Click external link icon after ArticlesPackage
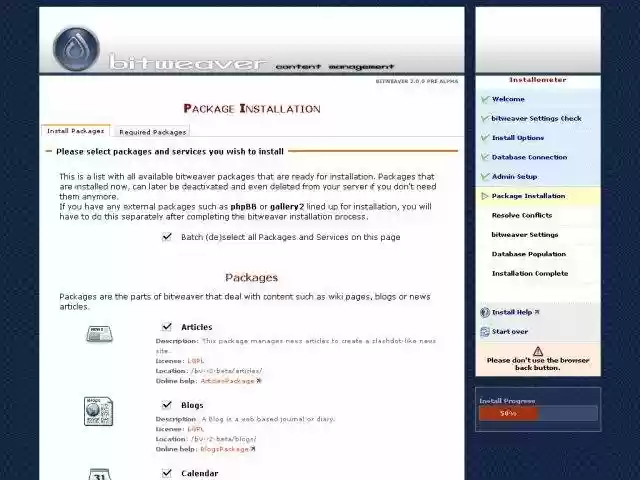This screenshot has height=480, width=640. pos(259,381)
